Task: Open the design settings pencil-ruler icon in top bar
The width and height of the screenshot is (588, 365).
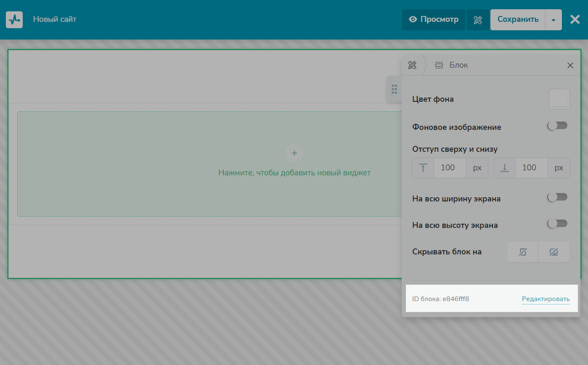Action: pyautogui.click(x=477, y=20)
